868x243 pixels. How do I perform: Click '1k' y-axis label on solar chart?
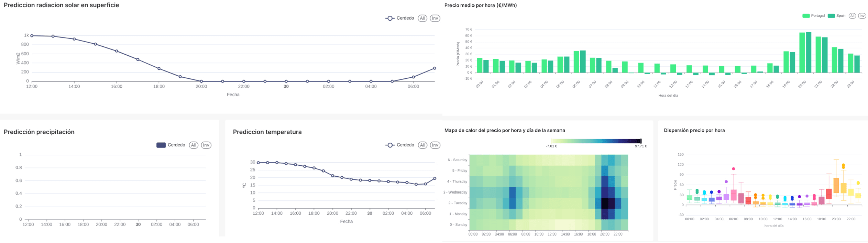coord(26,35)
